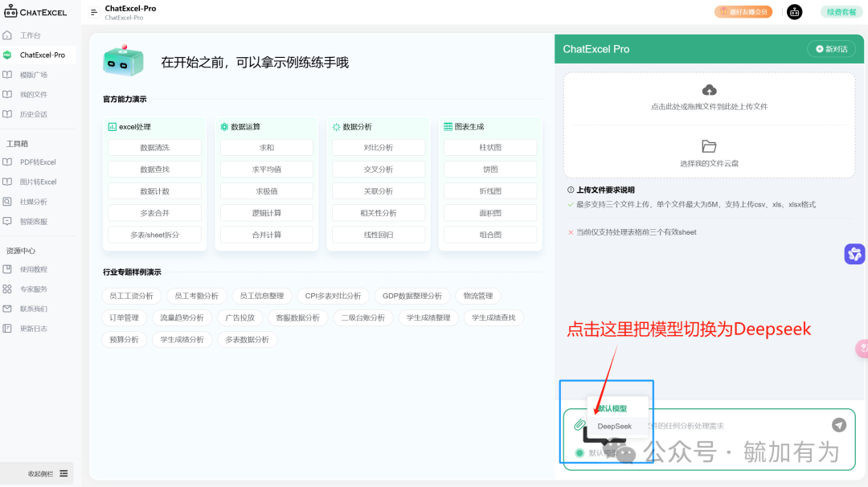Try the 交叉分析 example

(x=379, y=170)
